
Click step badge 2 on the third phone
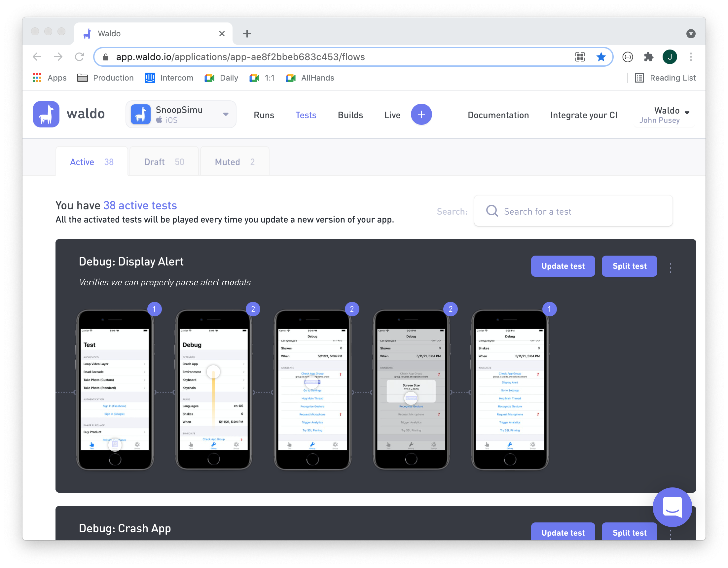(352, 309)
